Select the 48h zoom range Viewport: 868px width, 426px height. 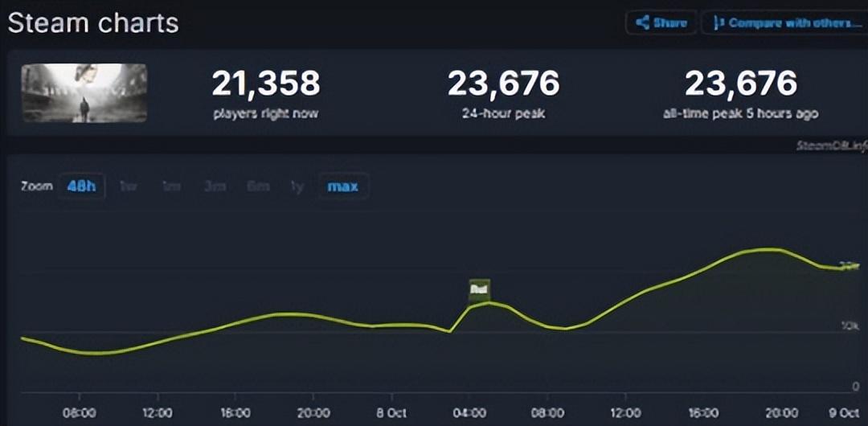(x=81, y=186)
